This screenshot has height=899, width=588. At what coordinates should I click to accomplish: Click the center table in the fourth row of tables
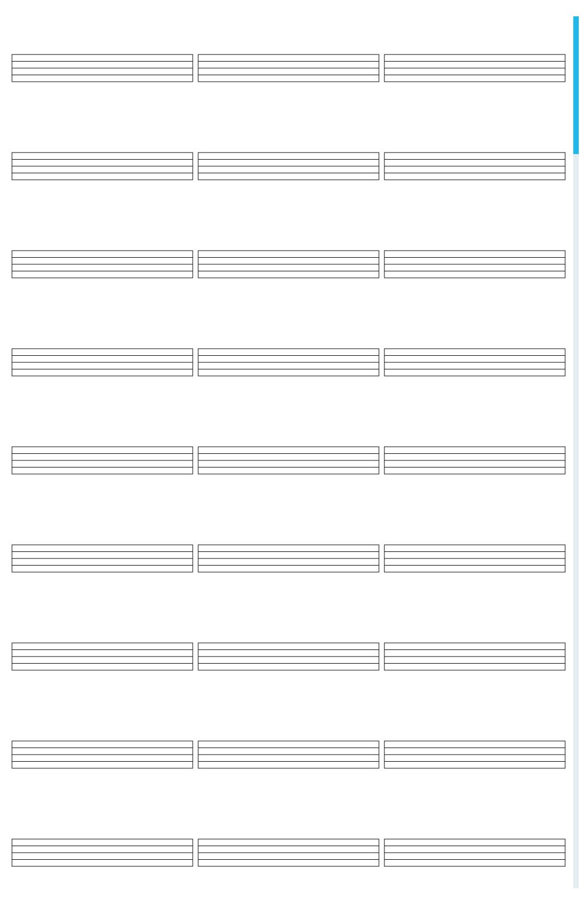click(x=289, y=362)
